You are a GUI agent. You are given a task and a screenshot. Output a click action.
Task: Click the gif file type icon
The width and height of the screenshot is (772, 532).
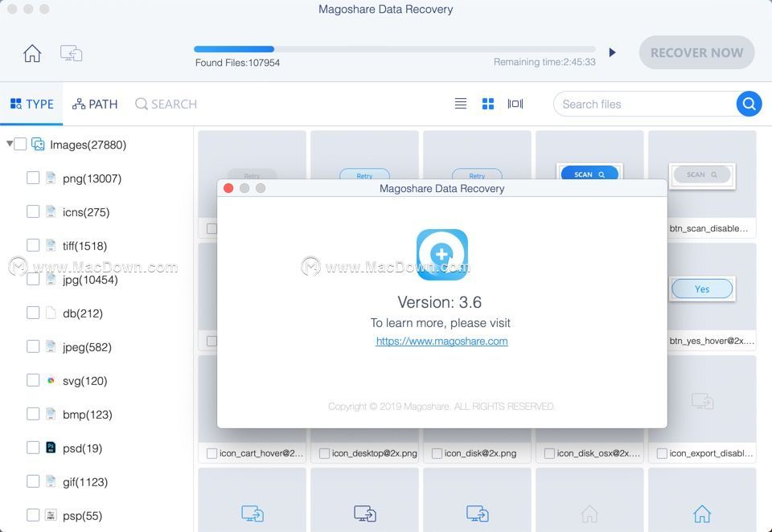(51, 481)
